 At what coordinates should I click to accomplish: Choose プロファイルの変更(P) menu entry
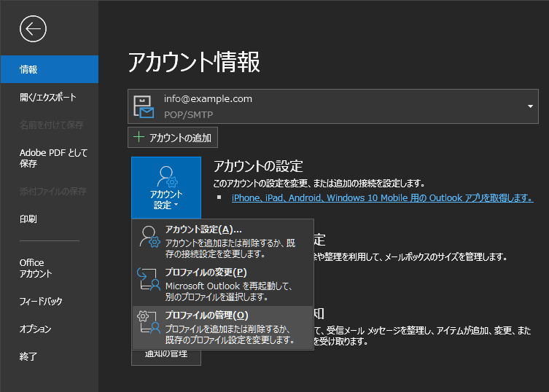click(206, 272)
